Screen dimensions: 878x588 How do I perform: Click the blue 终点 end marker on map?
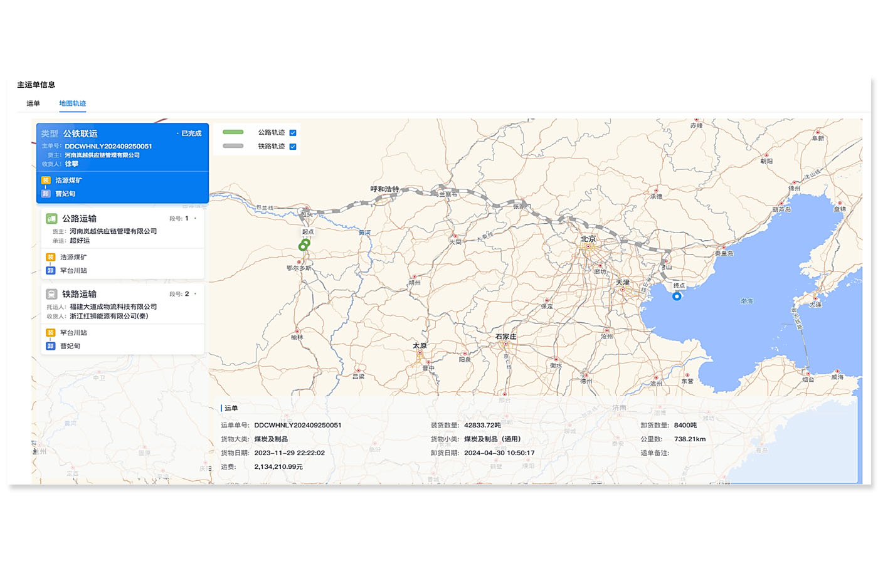pos(677,296)
